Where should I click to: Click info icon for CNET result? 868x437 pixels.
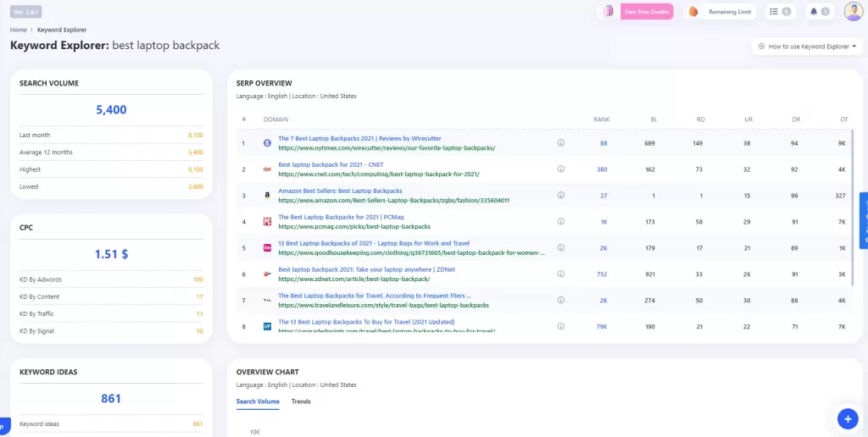(561, 169)
